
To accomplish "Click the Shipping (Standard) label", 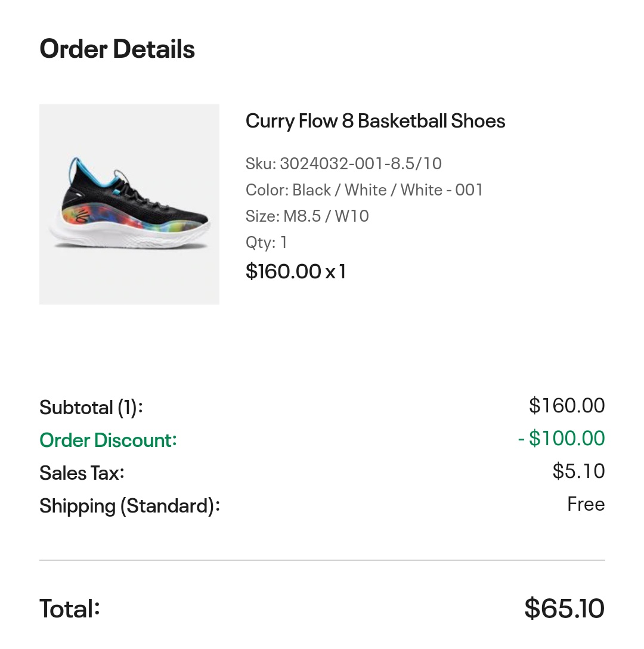I will [x=129, y=506].
